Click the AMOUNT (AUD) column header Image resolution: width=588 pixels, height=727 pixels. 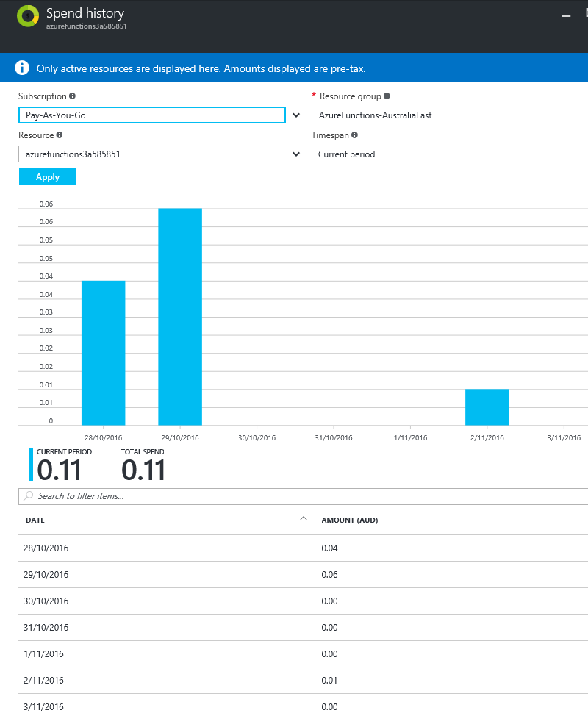(350, 520)
